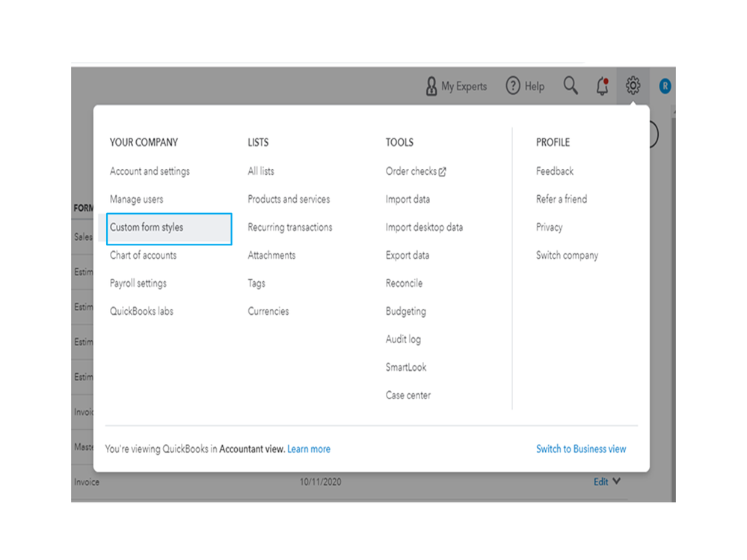Open SmartLook

coord(406,367)
